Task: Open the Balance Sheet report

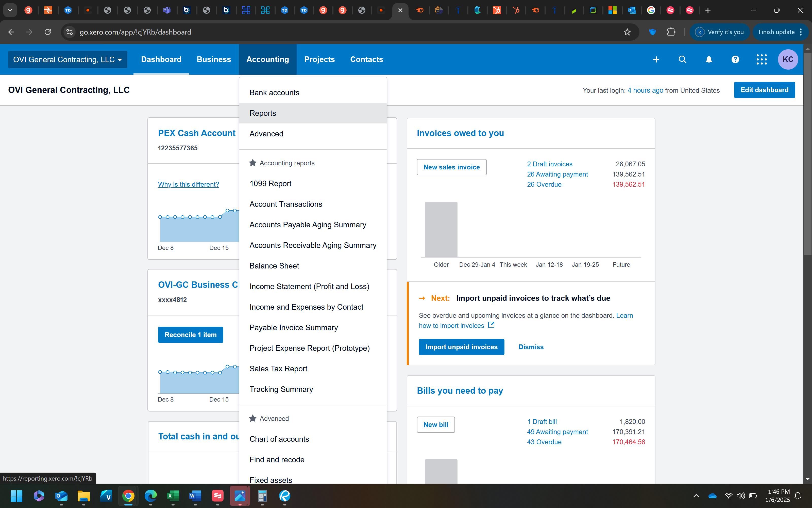Action: click(313, 266)
